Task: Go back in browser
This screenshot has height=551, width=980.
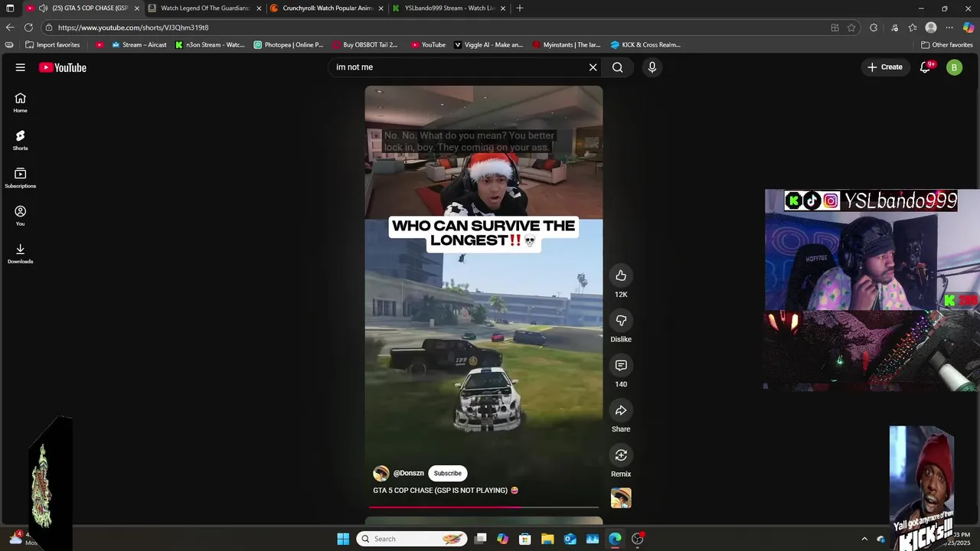Action: (10, 28)
